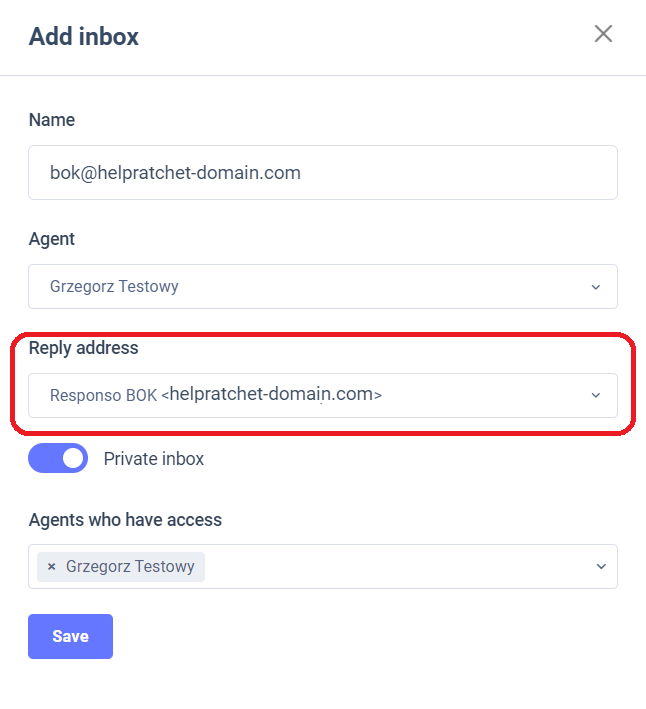Viewport: 646px width, 709px height.
Task: Focus the Name input field
Action: click(322, 173)
